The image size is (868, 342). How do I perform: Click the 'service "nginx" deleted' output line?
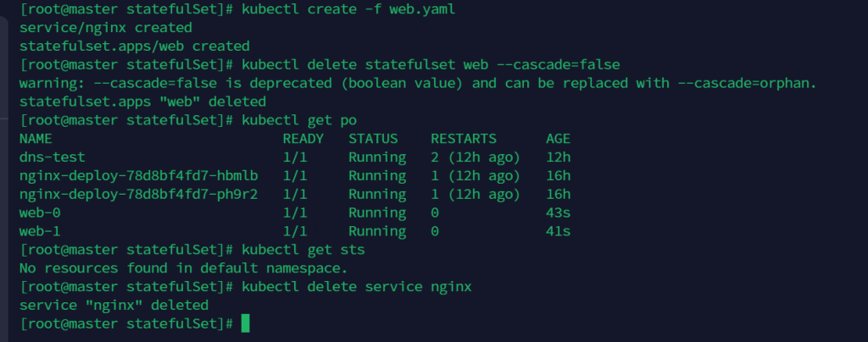click(x=114, y=305)
